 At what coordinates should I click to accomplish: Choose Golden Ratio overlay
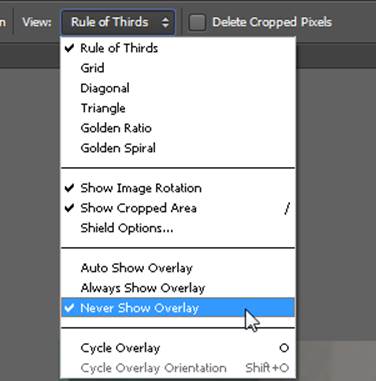coord(178,128)
